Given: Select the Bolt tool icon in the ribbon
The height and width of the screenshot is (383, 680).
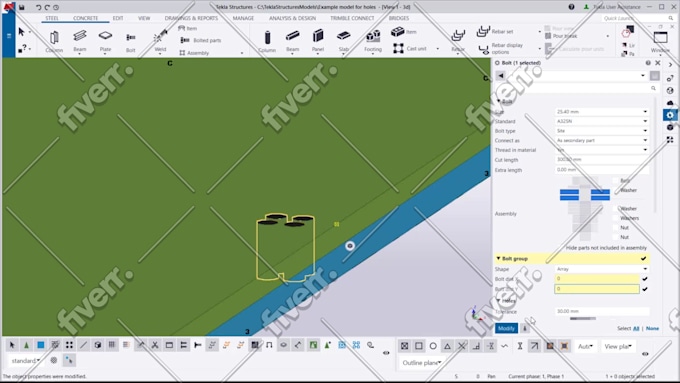Looking at the screenshot, I should (131, 37).
